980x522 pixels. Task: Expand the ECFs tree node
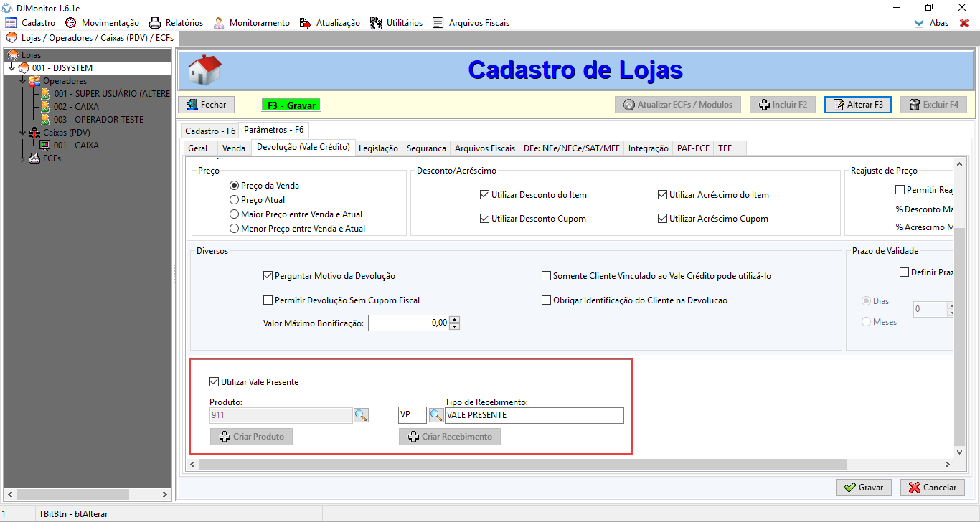click(22, 158)
